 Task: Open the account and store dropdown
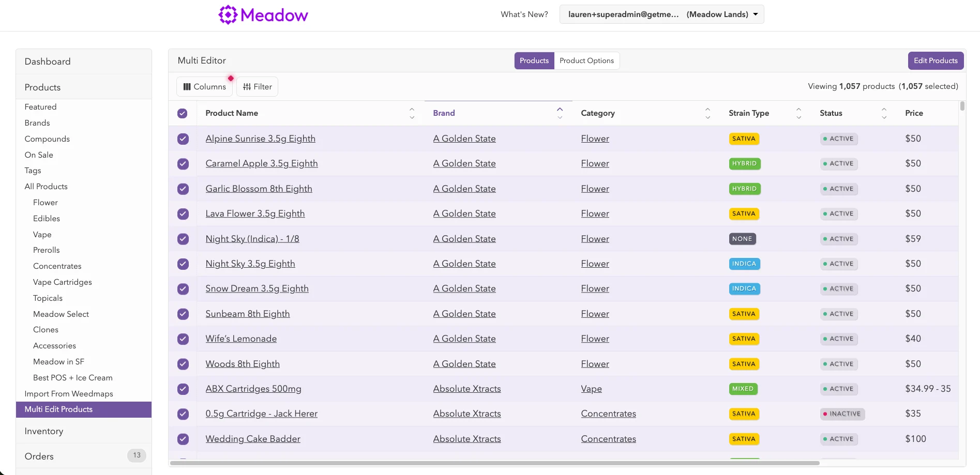coord(661,14)
